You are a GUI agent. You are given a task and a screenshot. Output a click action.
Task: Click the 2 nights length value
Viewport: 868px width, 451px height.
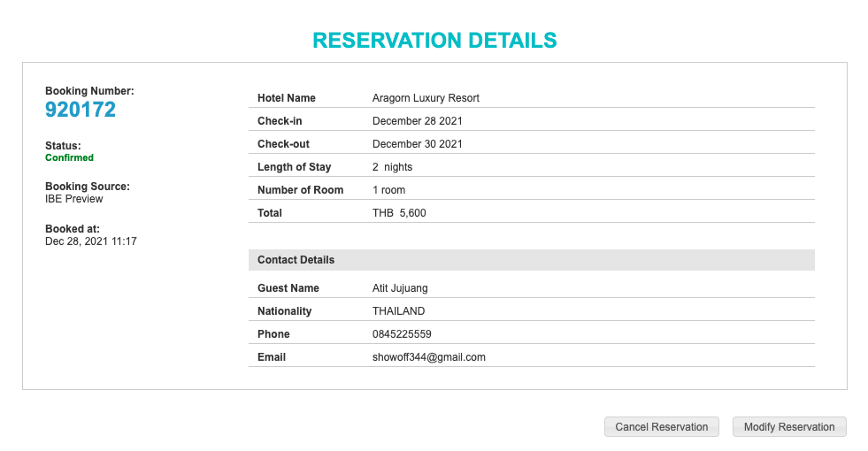point(392,167)
